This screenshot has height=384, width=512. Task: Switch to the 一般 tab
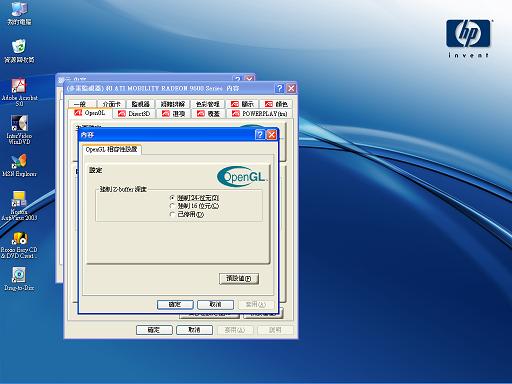82,104
